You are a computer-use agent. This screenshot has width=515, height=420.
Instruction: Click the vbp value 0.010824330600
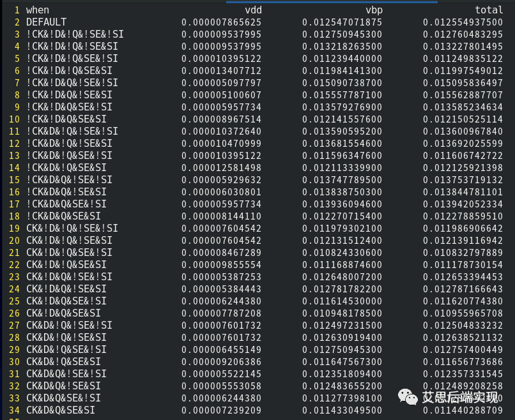(342, 253)
